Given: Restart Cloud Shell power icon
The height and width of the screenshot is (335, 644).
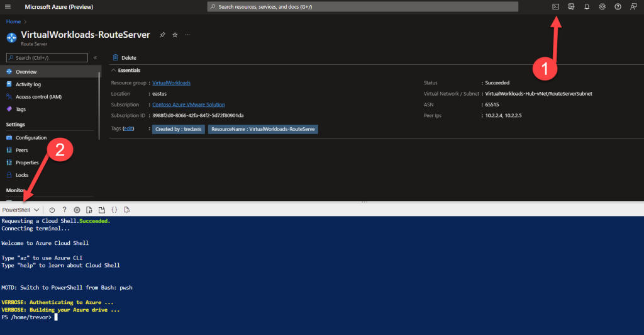Looking at the screenshot, I should (x=52, y=210).
